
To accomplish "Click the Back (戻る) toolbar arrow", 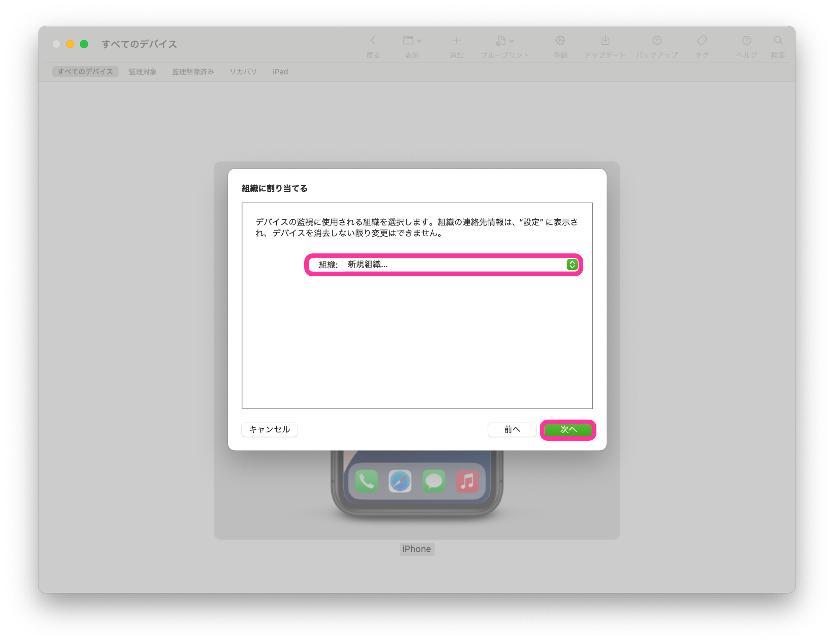I will (373, 40).
